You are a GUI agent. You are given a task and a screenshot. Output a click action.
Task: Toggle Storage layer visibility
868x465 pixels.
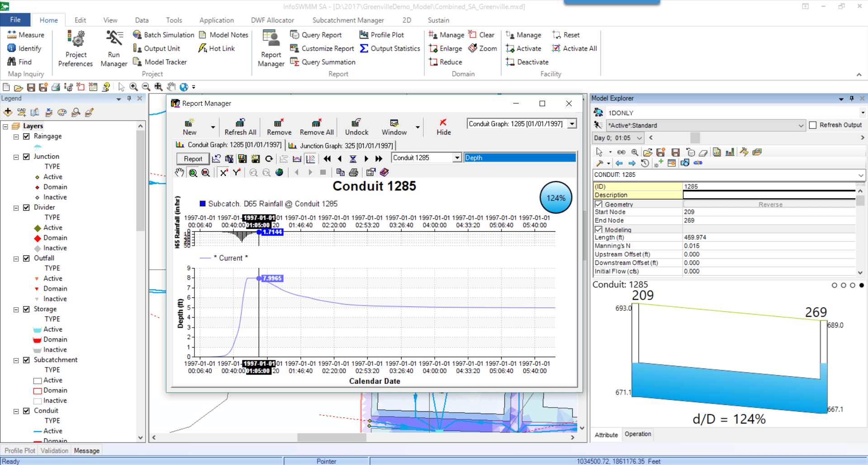tap(27, 309)
